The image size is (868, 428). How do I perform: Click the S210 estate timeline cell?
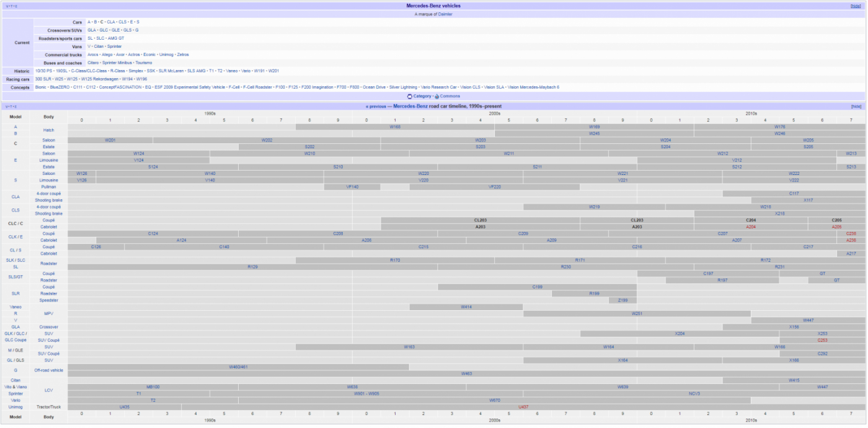click(x=338, y=167)
